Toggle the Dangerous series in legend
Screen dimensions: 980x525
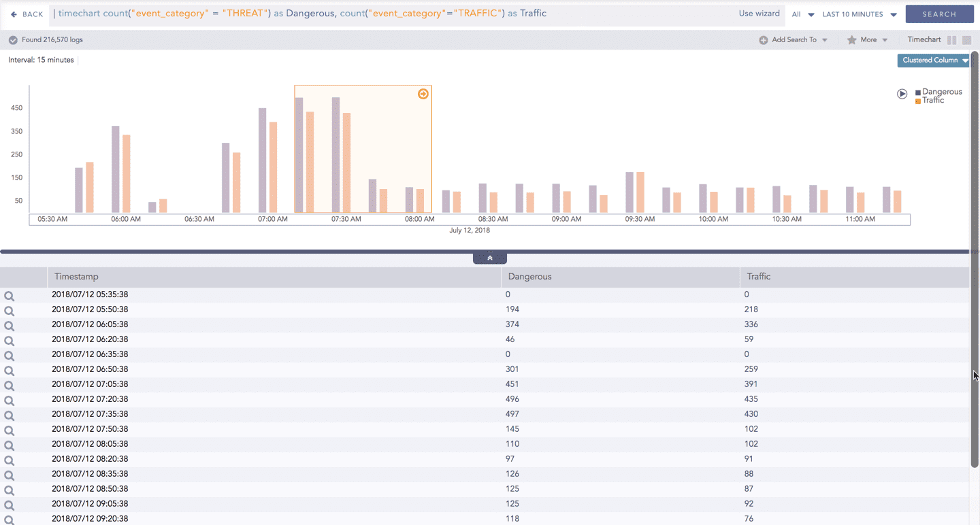tap(938, 92)
